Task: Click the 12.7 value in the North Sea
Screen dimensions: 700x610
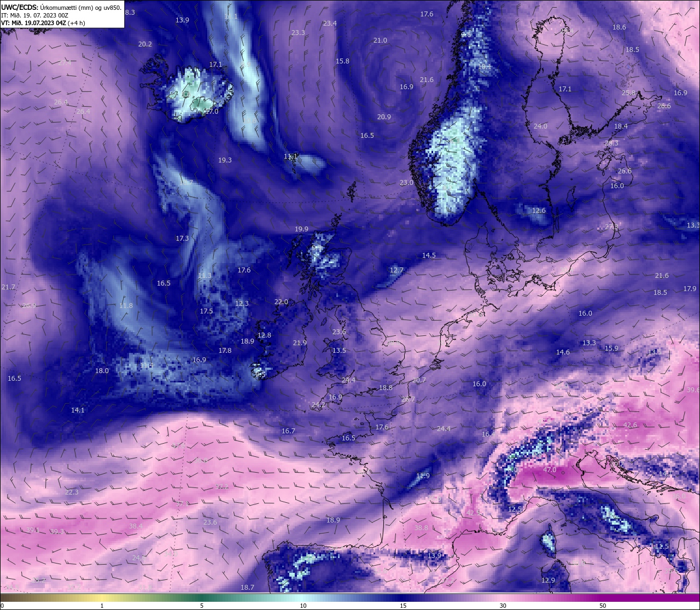Action: click(x=396, y=270)
